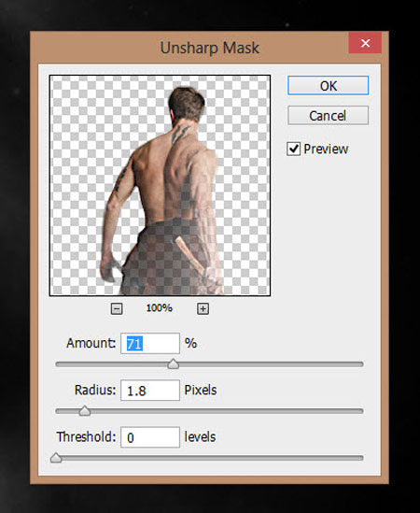Click the Unsharp Mask title text
Viewport: 420px width, 513px height.
point(210,48)
